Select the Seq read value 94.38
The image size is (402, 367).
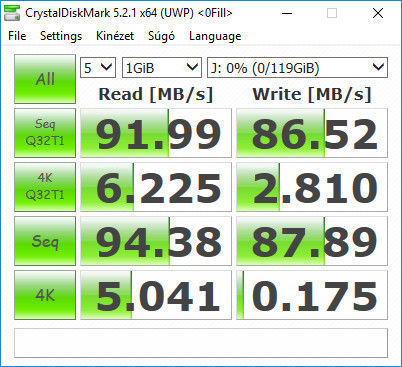156,241
